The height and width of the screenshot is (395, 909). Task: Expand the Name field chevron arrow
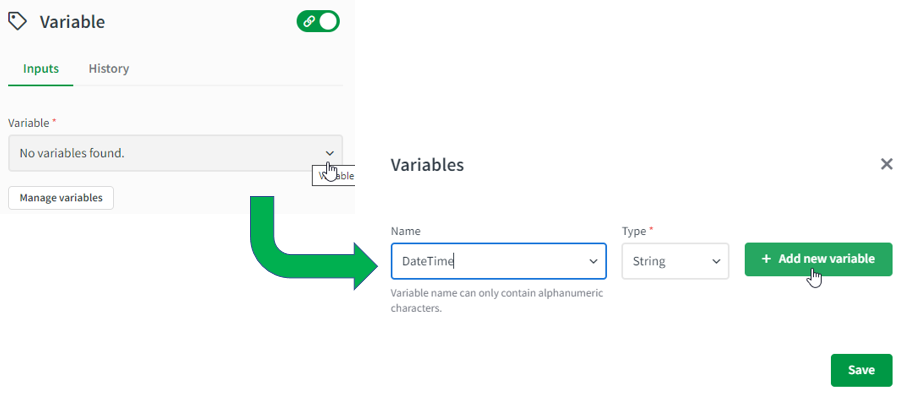[x=593, y=262]
